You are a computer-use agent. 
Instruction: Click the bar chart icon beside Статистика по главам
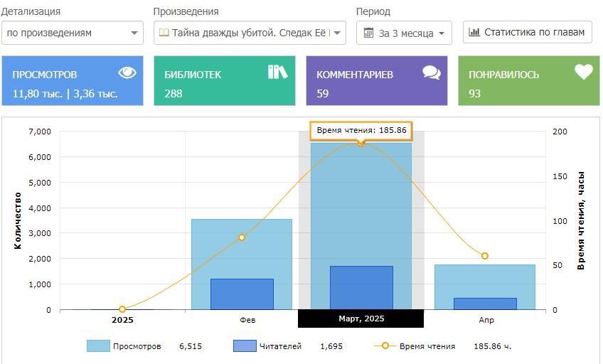click(474, 32)
